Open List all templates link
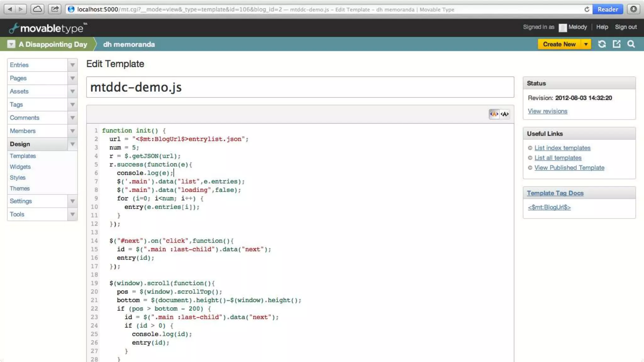The width and height of the screenshot is (644, 362). click(558, 158)
